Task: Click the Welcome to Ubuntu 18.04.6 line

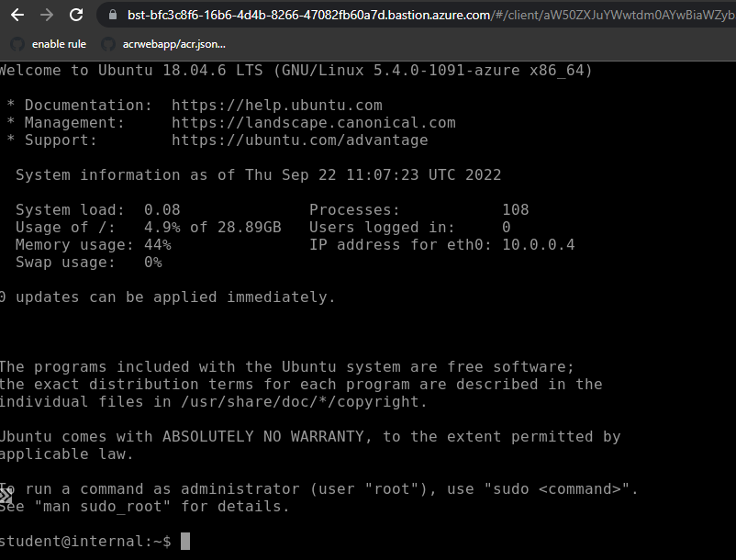Action: 296,71
